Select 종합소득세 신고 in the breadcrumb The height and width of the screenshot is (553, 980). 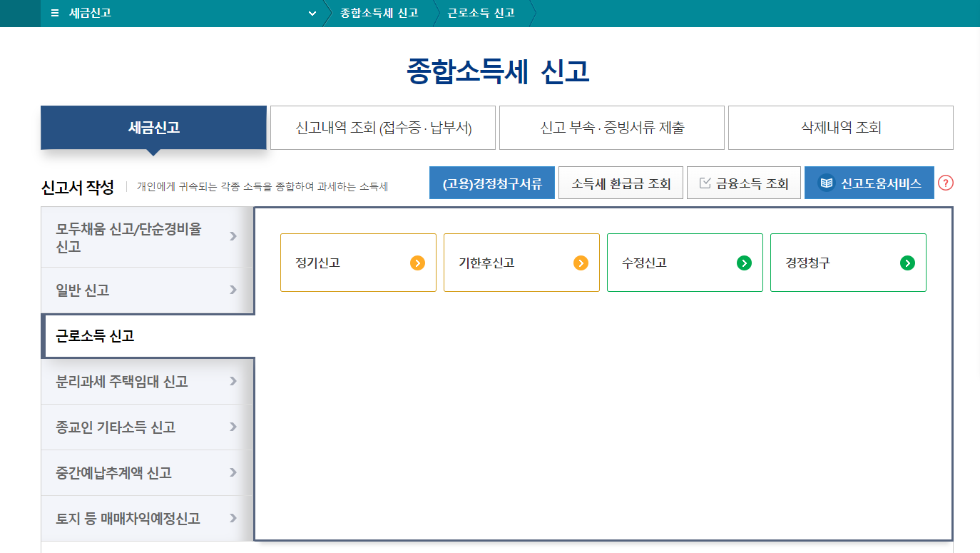coord(377,12)
